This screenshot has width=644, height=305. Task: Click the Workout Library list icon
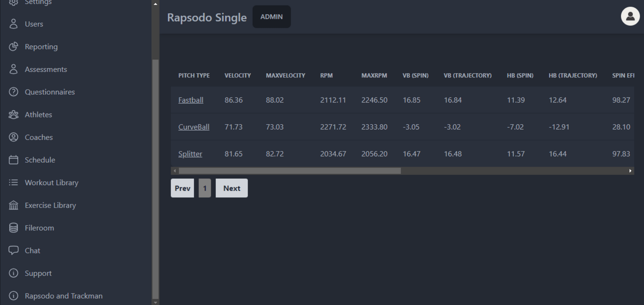(13, 182)
